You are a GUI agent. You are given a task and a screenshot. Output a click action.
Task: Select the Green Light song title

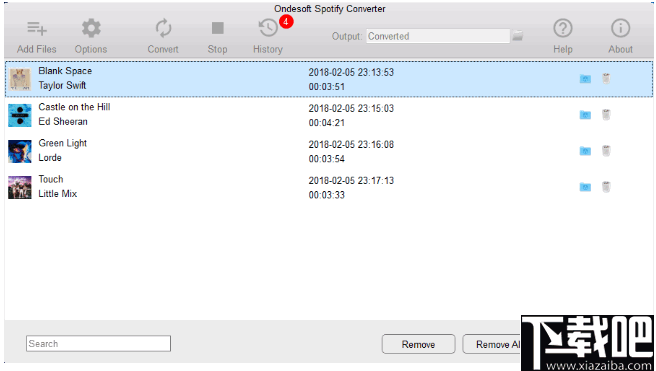click(x=63, y=143)
